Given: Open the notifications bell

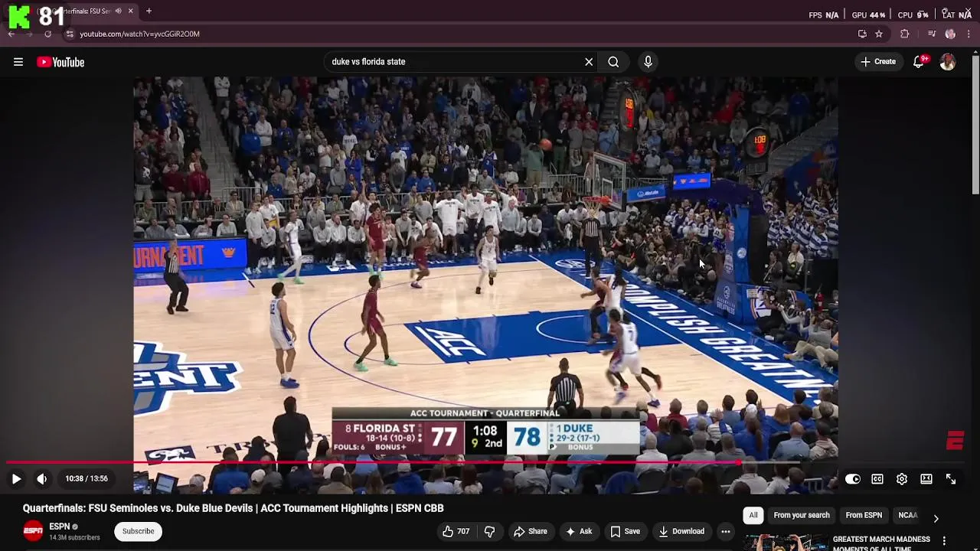Looking at the screenshot, I should 919,62.
